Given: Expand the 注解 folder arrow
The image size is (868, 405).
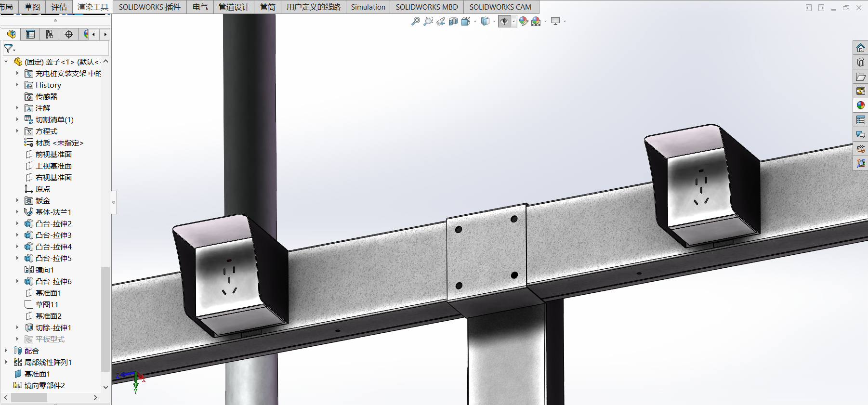Looking at the screenshot, I should point(17,108).
